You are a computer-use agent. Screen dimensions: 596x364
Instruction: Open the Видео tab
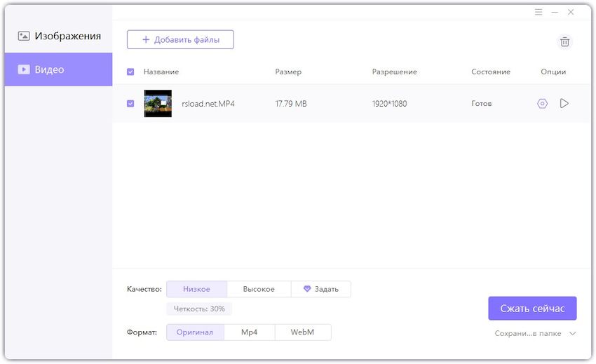49,69
